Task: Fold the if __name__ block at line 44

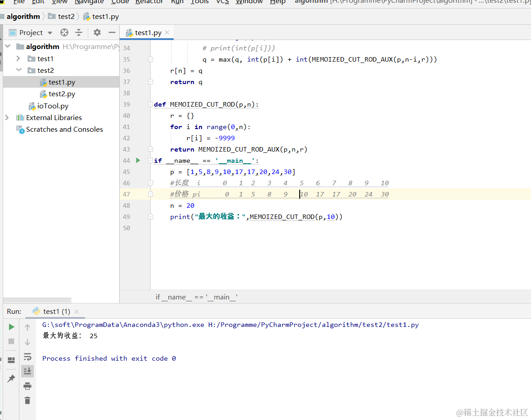Action: (x=150, y=161)
